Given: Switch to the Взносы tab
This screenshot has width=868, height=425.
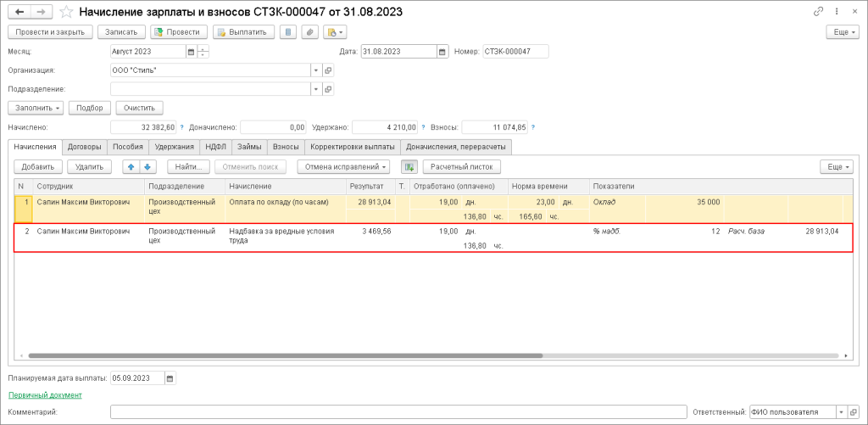Looking at the screenshot, I should (286, 147).
